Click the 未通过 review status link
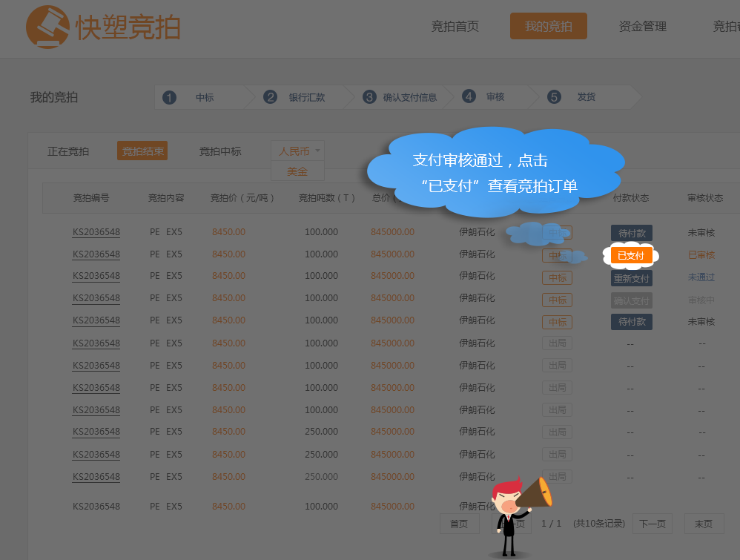 tap(701, 277)
